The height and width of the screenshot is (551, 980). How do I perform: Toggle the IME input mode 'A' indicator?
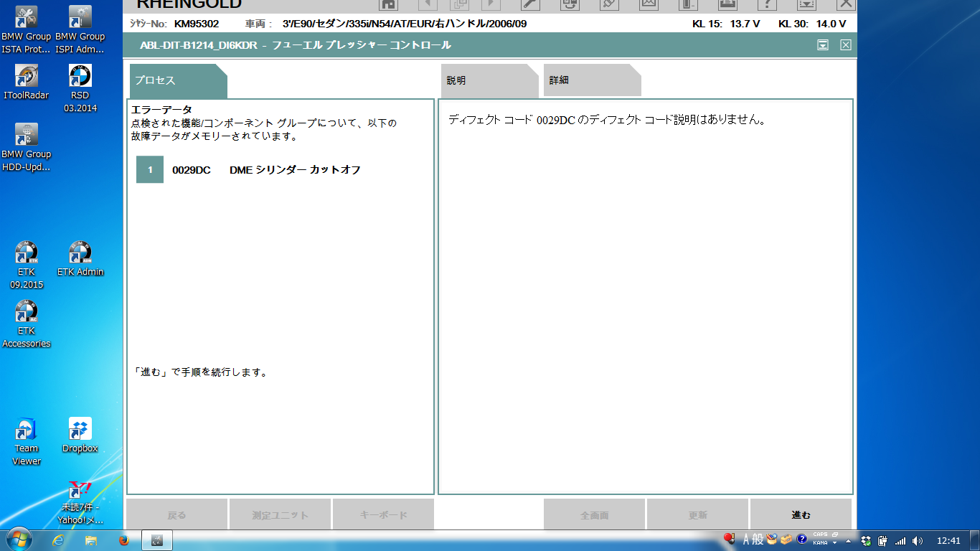747,540
